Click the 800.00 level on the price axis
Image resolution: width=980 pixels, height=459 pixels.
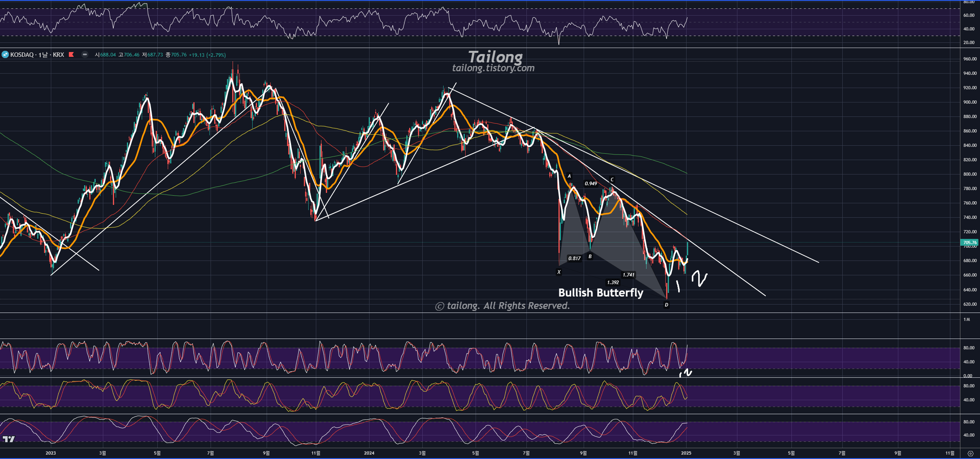point(970,174)
